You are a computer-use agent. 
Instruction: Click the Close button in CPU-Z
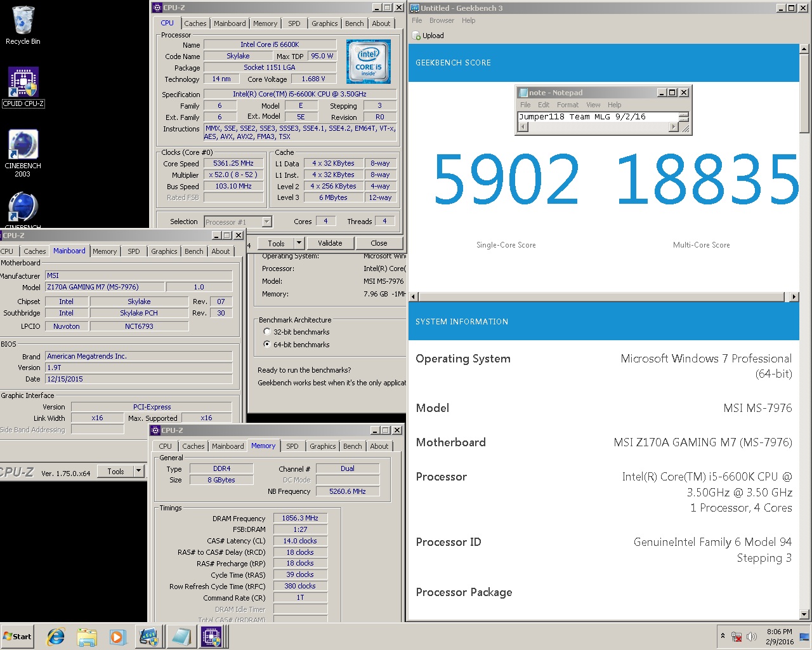pyautogui.click(x=379, y=243)
